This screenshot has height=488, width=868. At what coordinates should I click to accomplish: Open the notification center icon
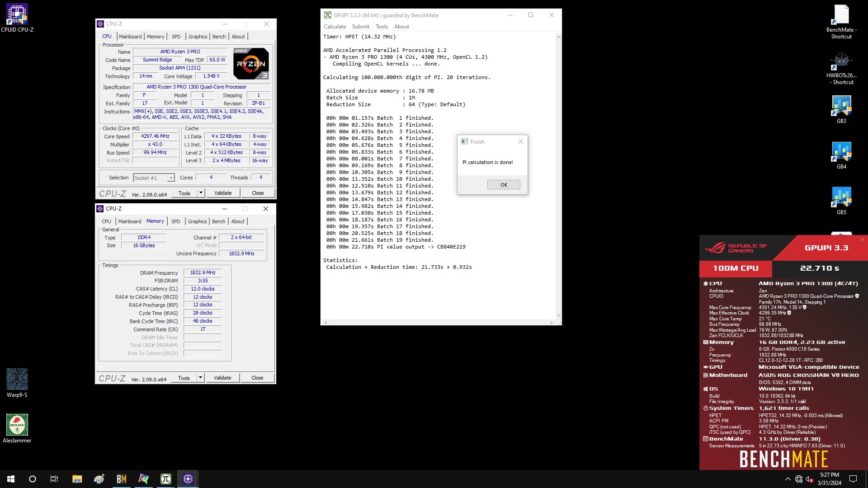click(x=853, y=479)
